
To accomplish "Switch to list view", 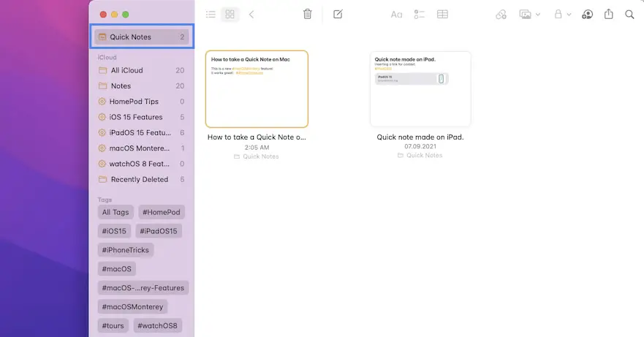I will (211, 15).
